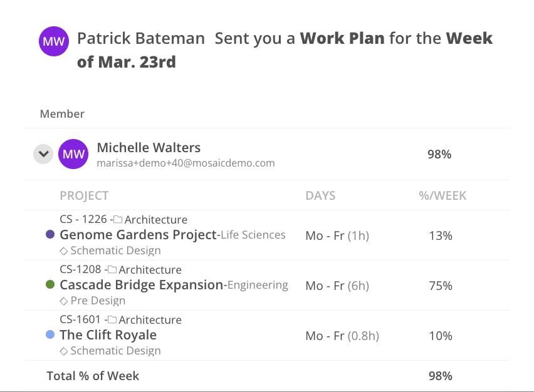
Task: Collapse Michelle Walters' member row chevron
Action: tap(43, 154)
